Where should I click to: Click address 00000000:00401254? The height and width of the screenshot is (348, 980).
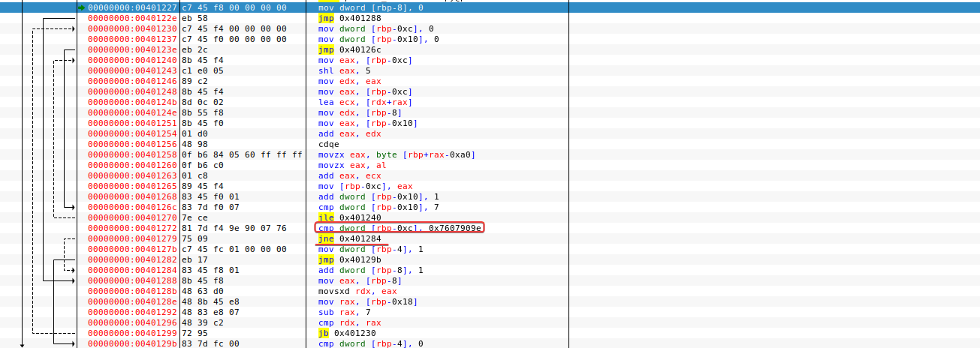(x=133, y=133)
